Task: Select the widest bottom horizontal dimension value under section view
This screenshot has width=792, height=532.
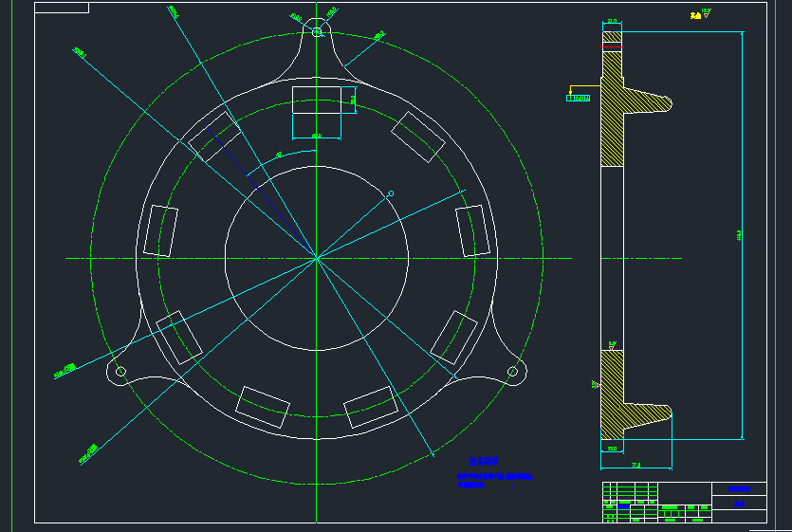Action: tap(635, 466)
